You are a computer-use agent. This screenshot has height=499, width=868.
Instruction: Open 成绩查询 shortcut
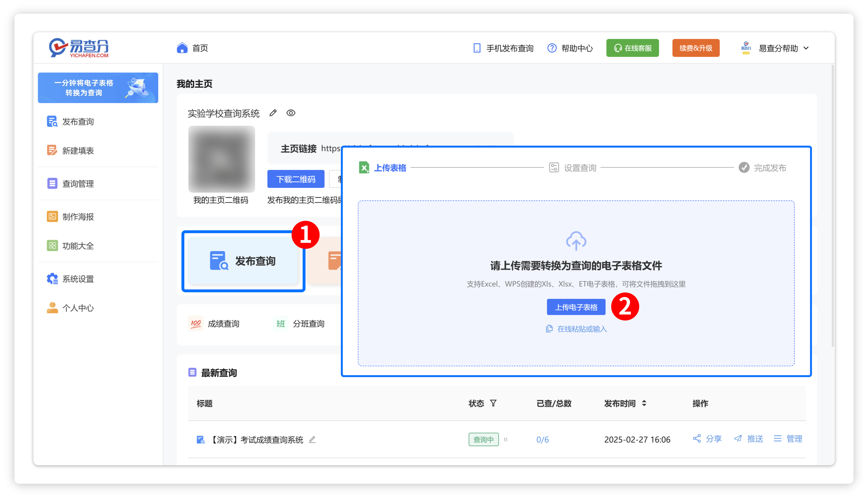pyautogui.click(x=214, y=324)
